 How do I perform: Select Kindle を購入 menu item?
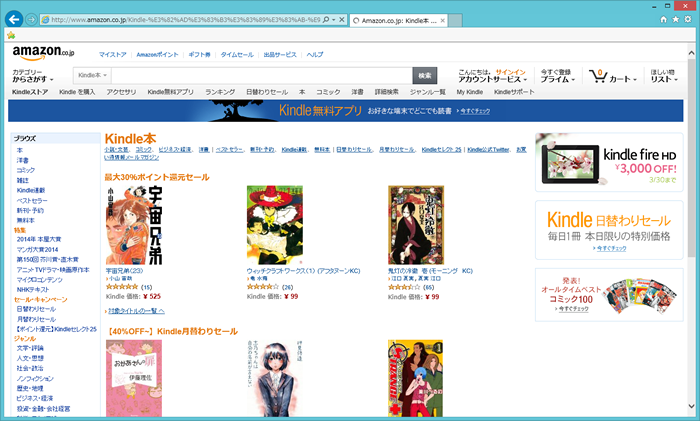pyautogui.click(x=77, y=92)
